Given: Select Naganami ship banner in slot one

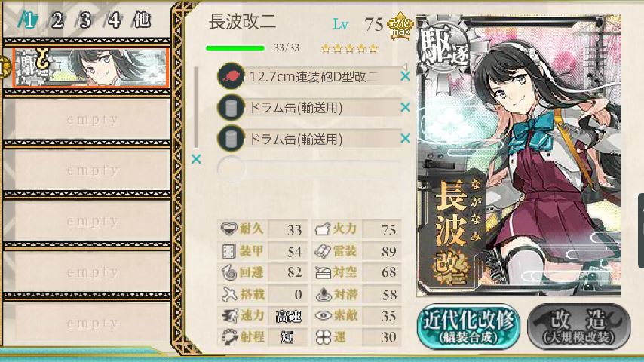Looking at the screenshot, I should (90, 68).
